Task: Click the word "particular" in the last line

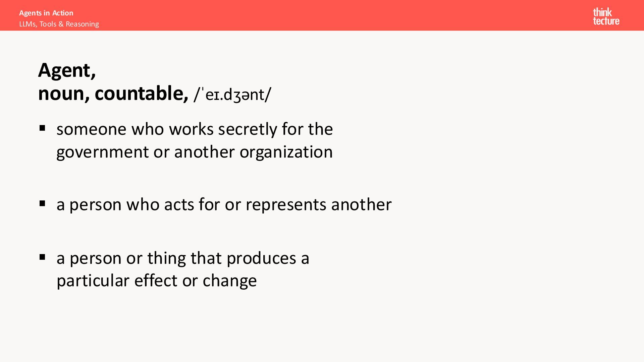Action: pos(93,281)
